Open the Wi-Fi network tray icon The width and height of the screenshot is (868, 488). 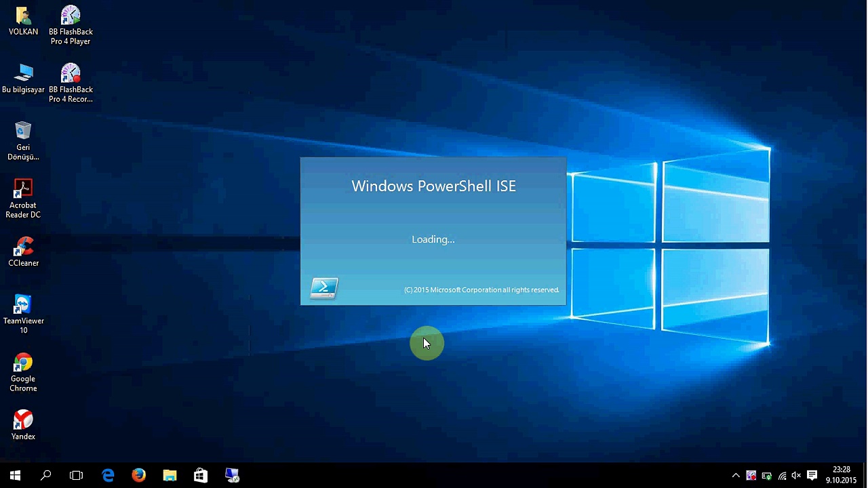coord(782,476)
